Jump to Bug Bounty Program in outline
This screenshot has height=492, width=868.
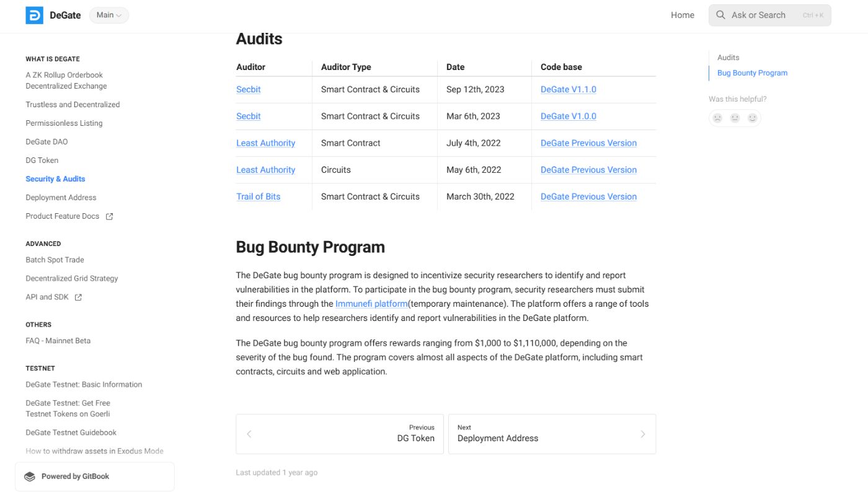(x=752, y=73)
